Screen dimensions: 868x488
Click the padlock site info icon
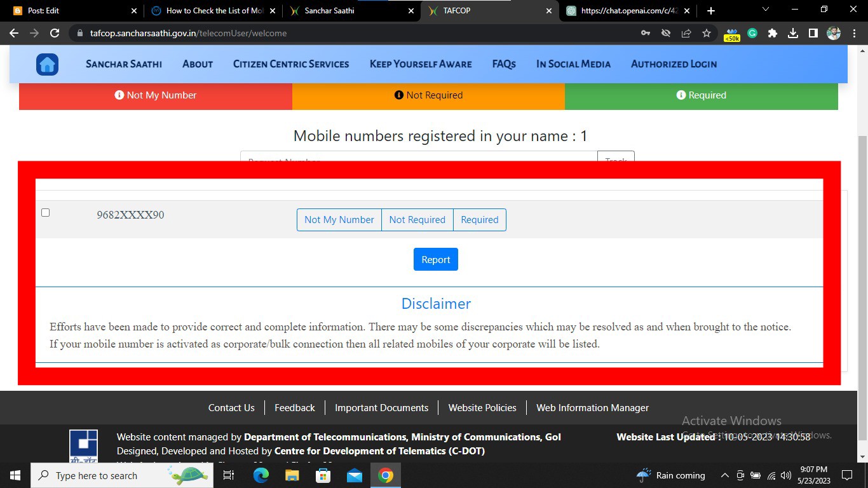point(79,33)
